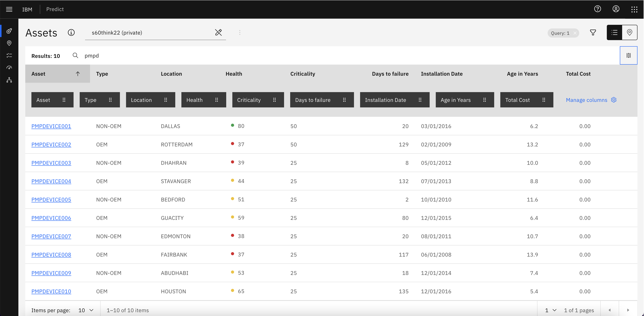
Task: Click the map/location view icon
Action: [x=630, y=33]
